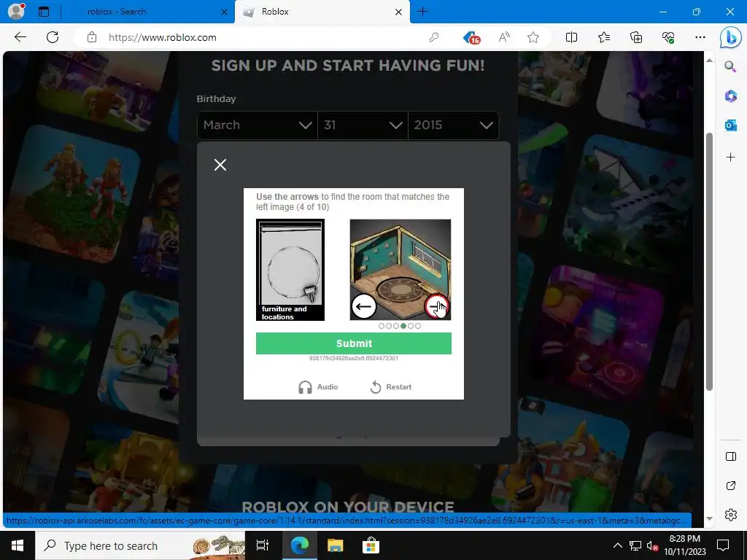
Task: Open Task View on taskbar
Action: click(x=263, y=545)
